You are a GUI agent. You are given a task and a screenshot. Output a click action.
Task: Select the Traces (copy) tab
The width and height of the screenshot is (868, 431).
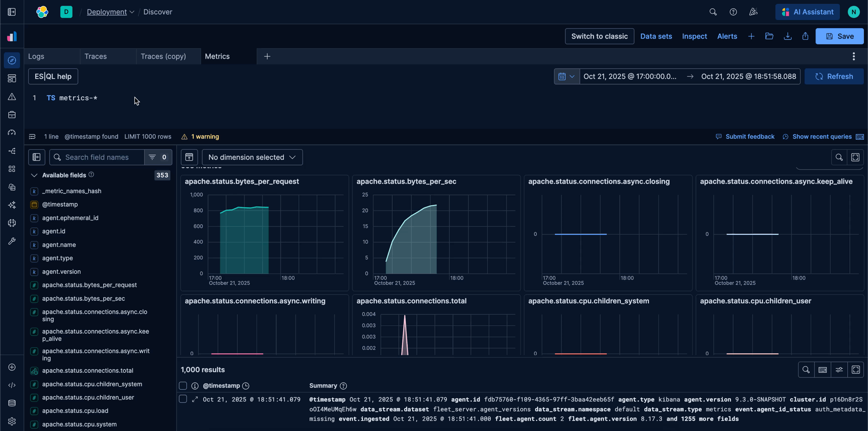pos(163,56)
